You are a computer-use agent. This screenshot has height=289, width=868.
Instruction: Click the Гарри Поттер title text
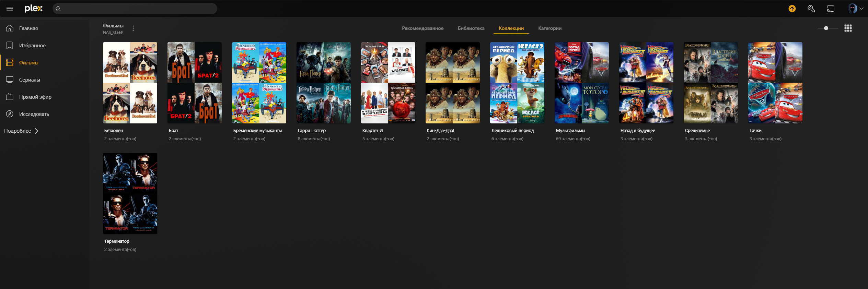coord(312,131)
